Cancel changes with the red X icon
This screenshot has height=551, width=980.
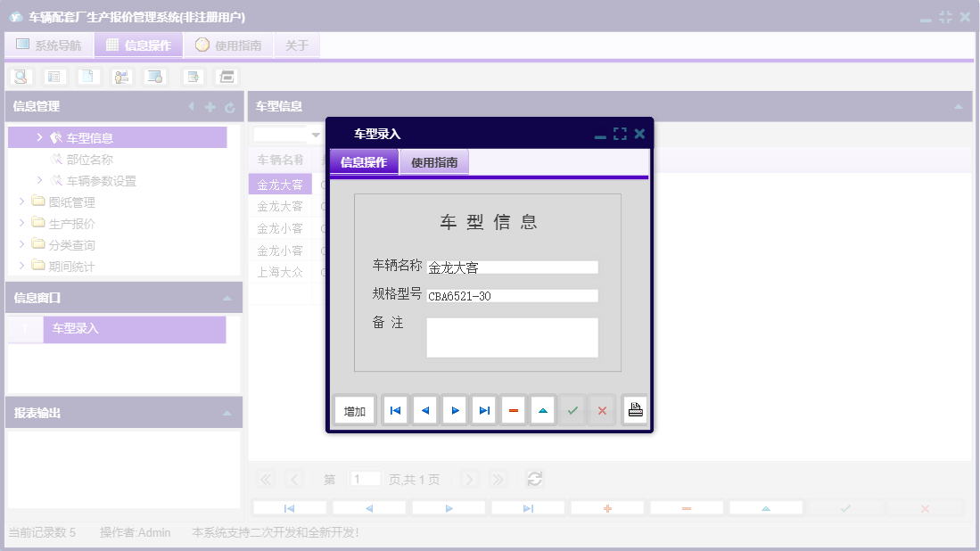602,409
